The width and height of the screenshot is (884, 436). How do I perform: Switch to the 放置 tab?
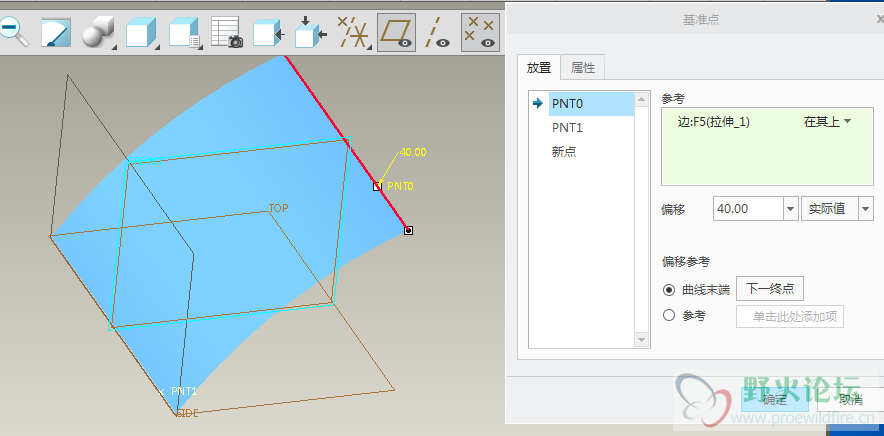click(x=539, y=68)
